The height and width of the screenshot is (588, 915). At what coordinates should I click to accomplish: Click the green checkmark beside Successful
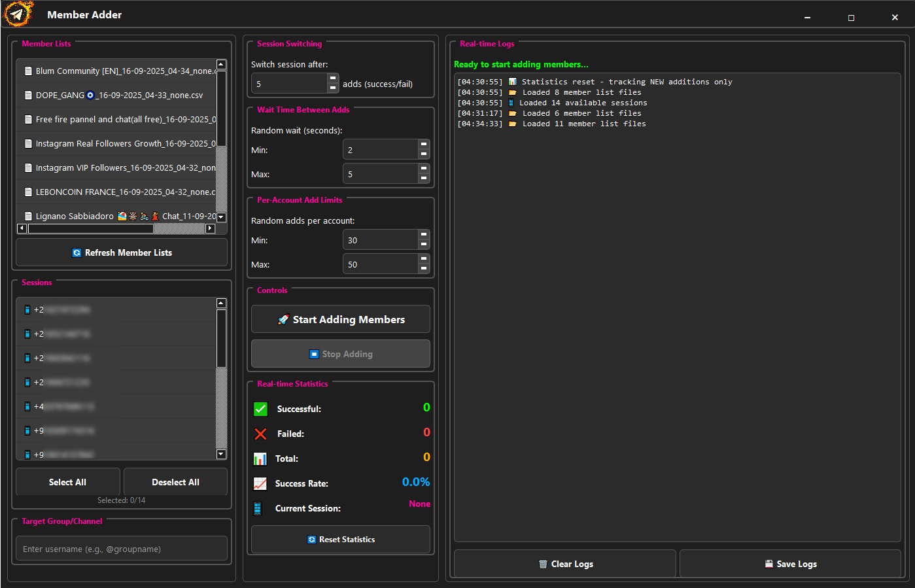pyautogui.click(x=260, y=407)
